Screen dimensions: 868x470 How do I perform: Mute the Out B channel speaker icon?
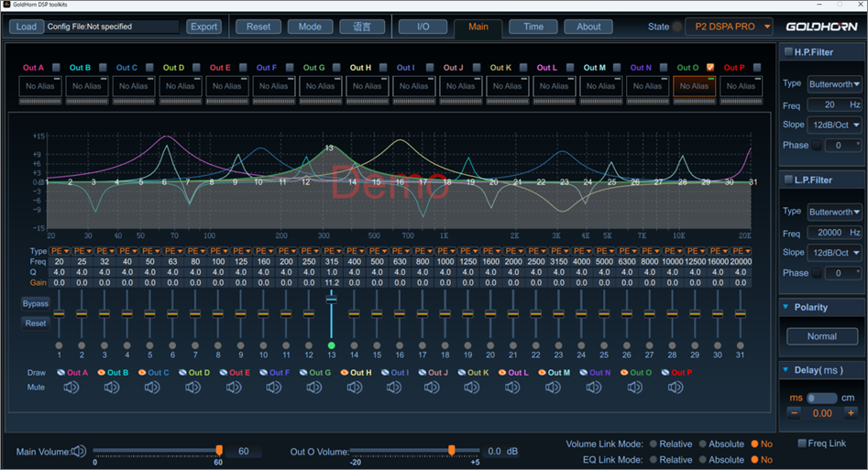pyautogui.click(x=112, y=388)
